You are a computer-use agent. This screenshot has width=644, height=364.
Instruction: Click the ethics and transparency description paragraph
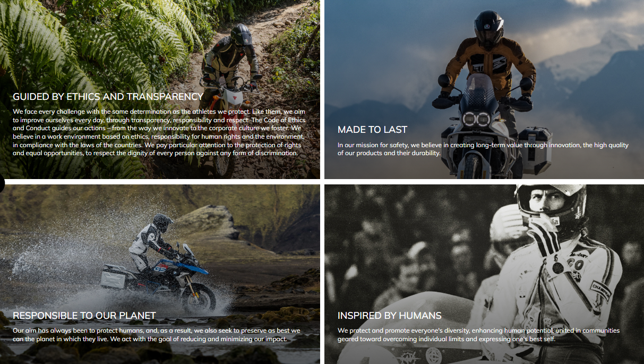click(x=158, y=132)
